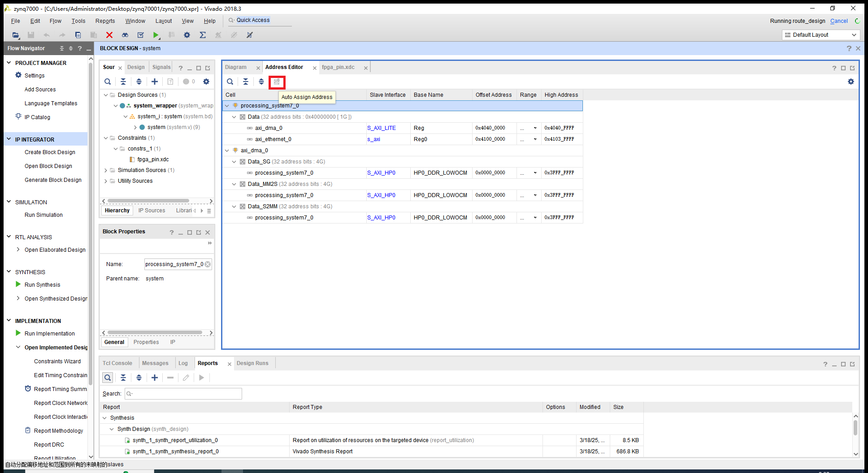This screenshot has width=868, height=473.
Task: Click the checkmark validate icon in main toolbar
Action: coord(140,35)
